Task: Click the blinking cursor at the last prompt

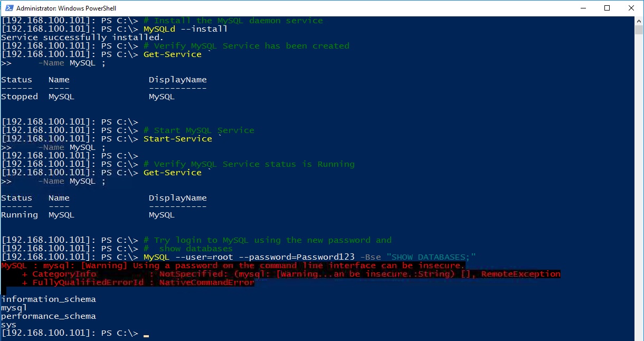Action: point(146,335)
